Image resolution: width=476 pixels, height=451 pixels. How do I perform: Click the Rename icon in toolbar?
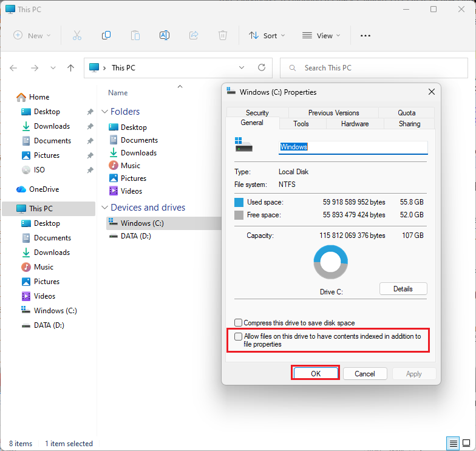click(164, 36)
